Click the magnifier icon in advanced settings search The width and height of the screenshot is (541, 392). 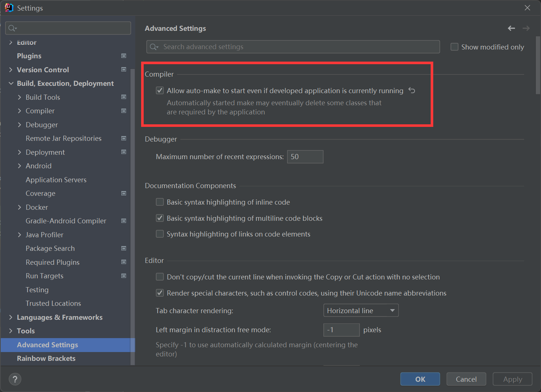pos(154,47)
